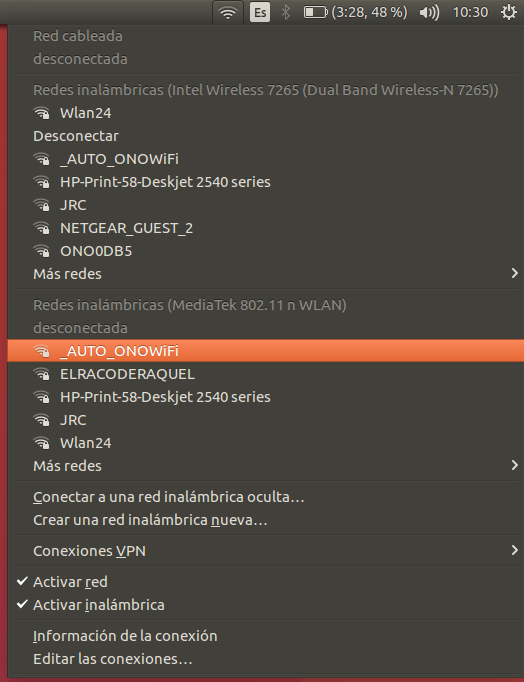Open the Es keyboard layout indicator

(260, 12)
